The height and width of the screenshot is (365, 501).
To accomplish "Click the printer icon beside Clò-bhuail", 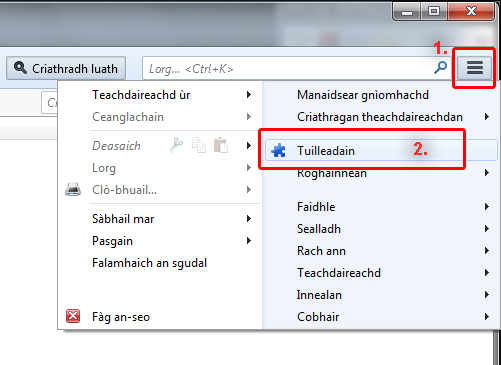I will coord(73,190).
